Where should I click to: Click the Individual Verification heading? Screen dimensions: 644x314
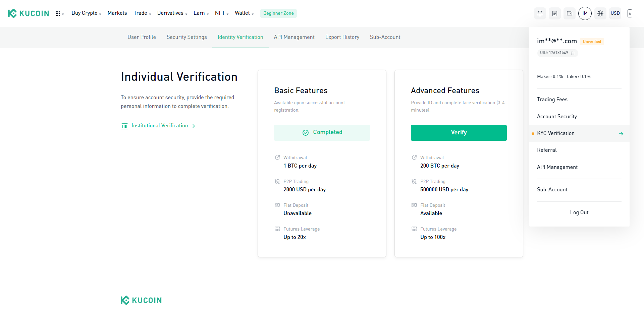(x=179, y=77)
